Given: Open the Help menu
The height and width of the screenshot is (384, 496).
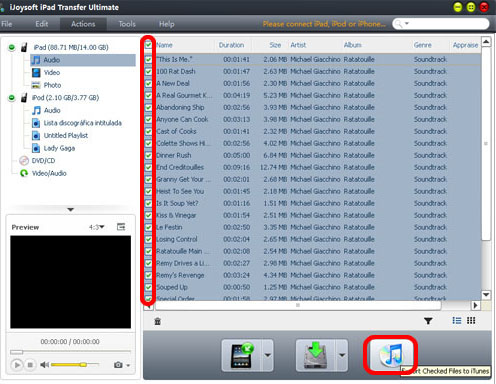Looking at the screenshot, I should click(x=167, y=24).
